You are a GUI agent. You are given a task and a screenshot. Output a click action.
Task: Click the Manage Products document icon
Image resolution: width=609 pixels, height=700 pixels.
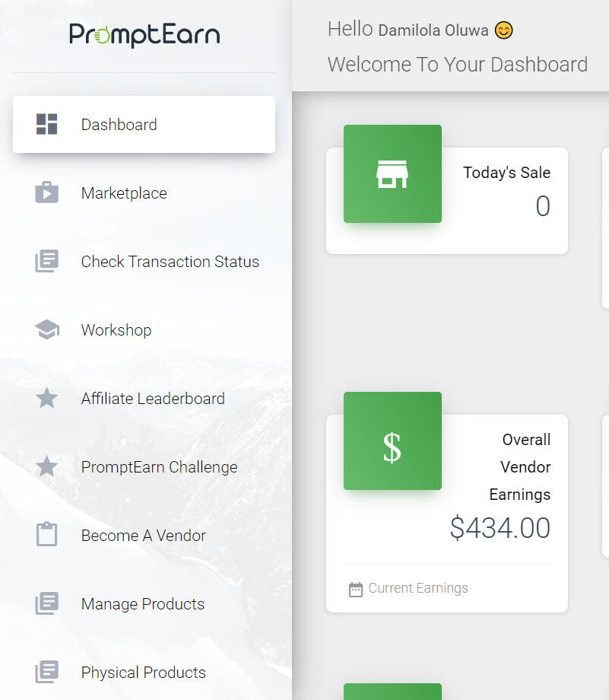point(47,603)
